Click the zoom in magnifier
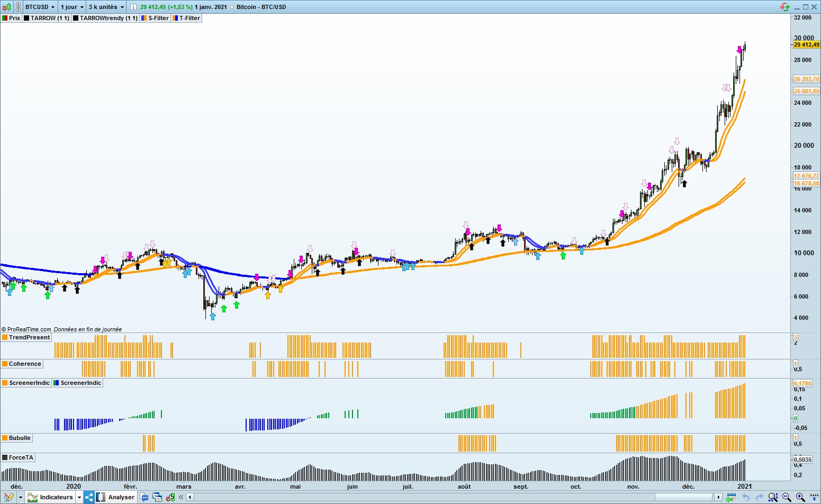821x504 pixels. pos(800,497)
